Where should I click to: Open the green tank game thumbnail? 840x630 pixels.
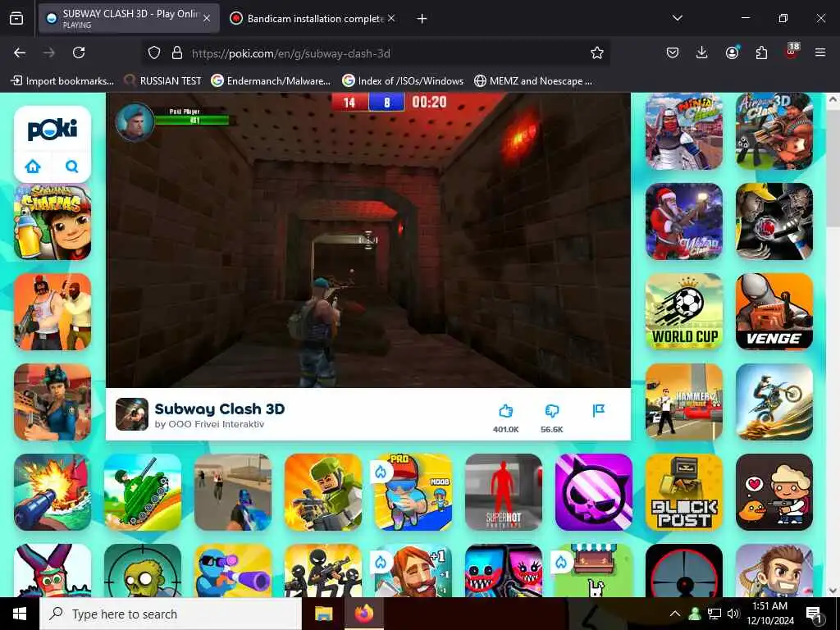coord(143,492)
